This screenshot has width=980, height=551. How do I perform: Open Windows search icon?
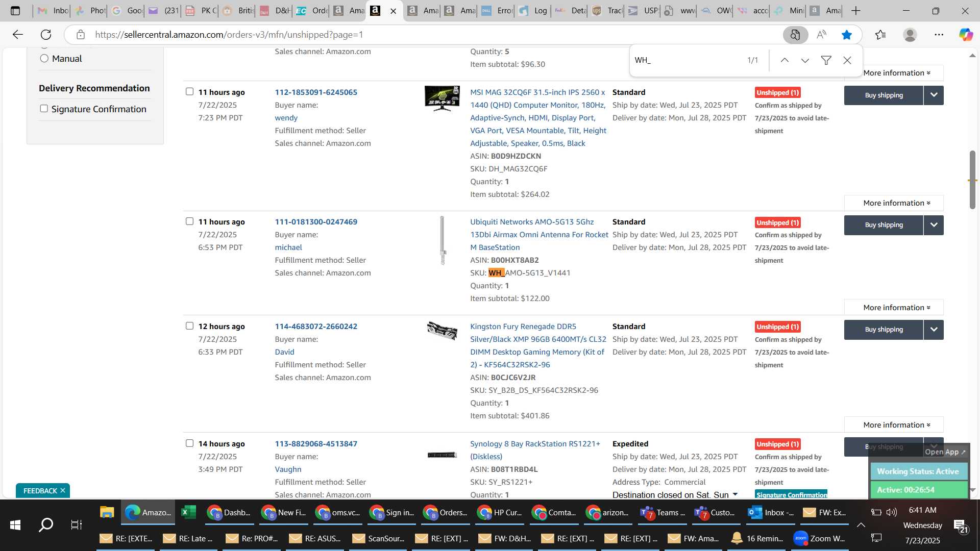(46, 524)
